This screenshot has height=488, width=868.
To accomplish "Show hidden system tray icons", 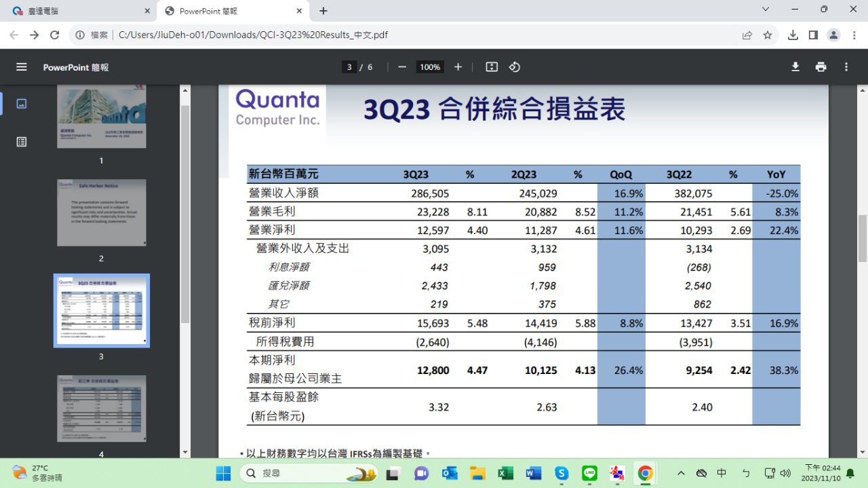I will [681, 473].
